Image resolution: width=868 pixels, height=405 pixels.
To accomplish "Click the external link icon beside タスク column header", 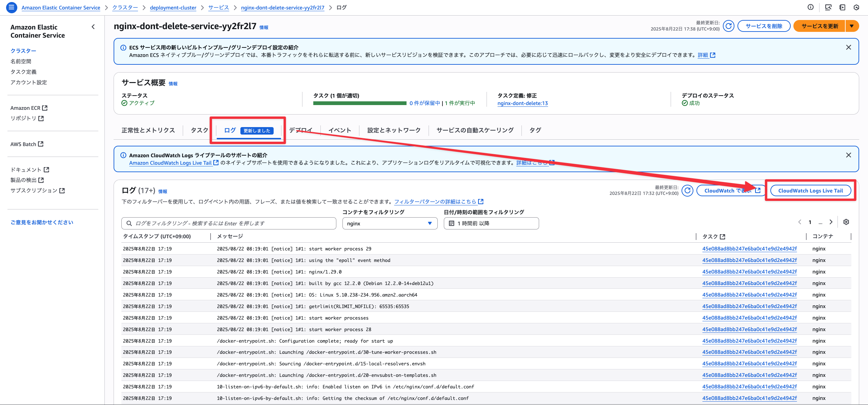I will [723, 237].
